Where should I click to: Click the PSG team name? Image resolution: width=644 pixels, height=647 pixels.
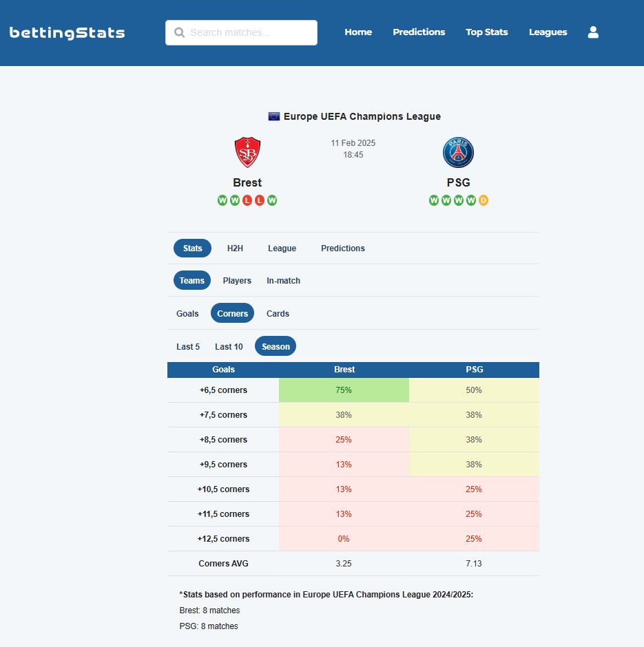458,182
